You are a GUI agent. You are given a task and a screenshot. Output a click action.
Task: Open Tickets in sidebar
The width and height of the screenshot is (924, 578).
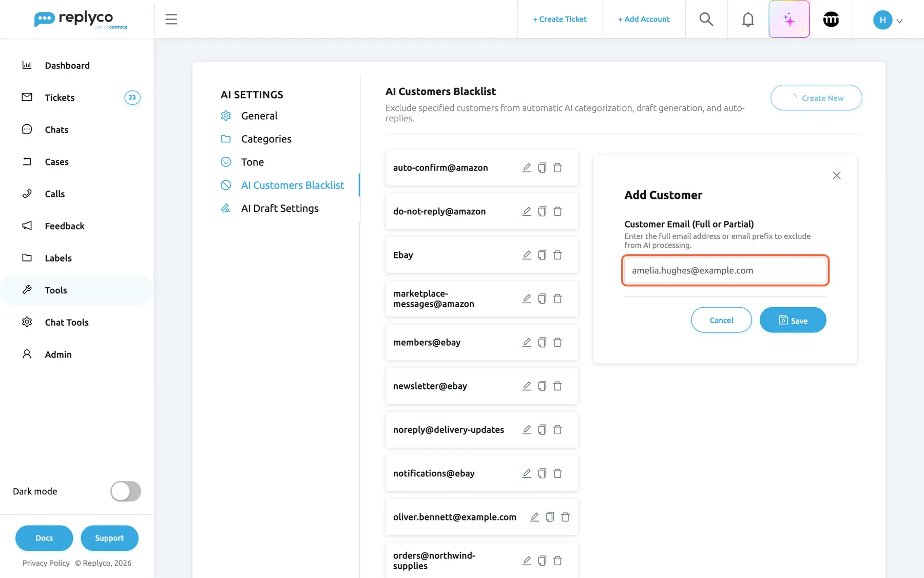coord(60,98)
